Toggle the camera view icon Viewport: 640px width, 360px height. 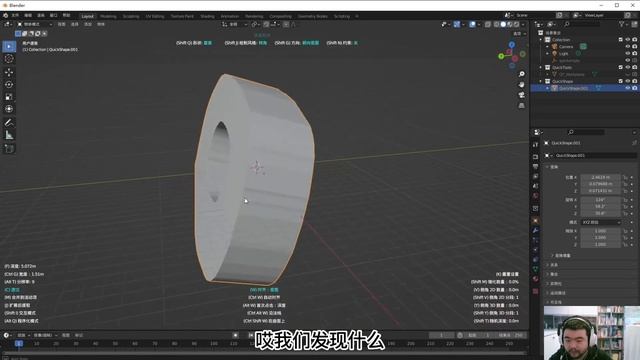(522, 95)
